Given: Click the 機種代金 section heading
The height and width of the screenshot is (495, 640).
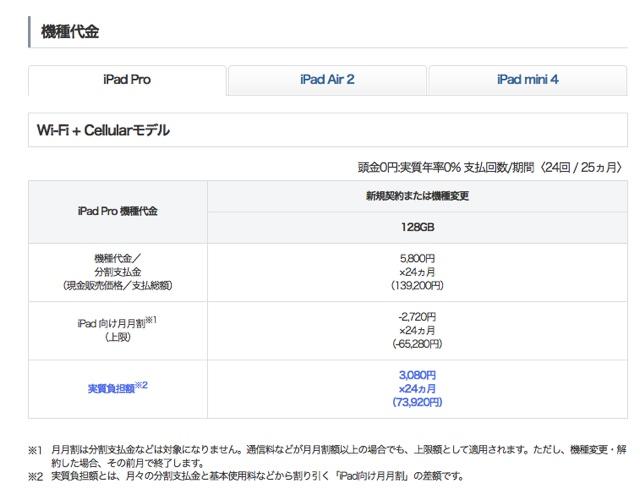Looking at the screenshot, I should [x=69, y=32].
